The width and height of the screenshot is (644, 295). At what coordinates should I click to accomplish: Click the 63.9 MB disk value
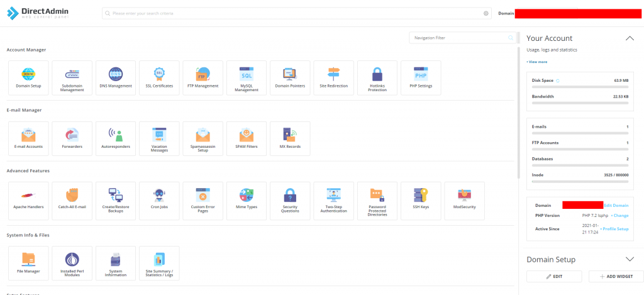click(621, 81)
